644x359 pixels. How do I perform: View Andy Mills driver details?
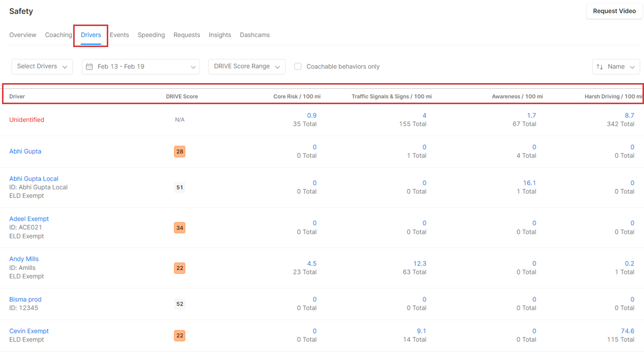pos(24,259)
